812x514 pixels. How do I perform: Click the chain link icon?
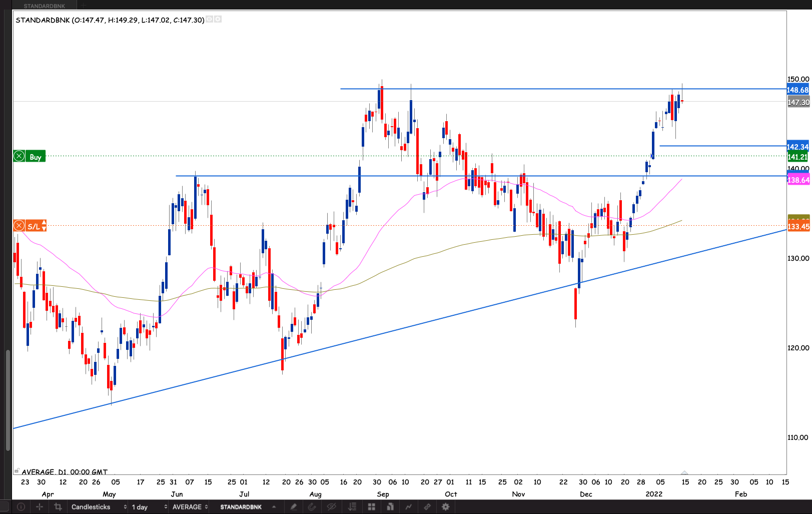tap(427, 507)
